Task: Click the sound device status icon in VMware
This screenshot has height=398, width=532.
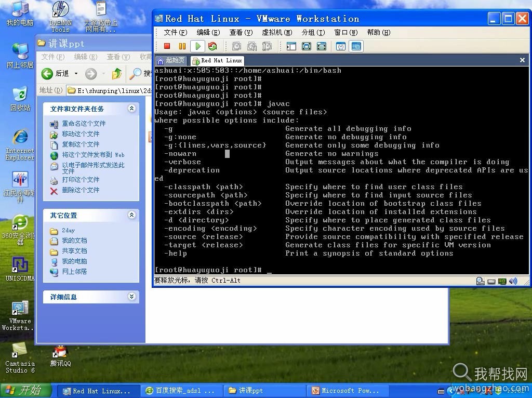Action: [x=513, y=281]
